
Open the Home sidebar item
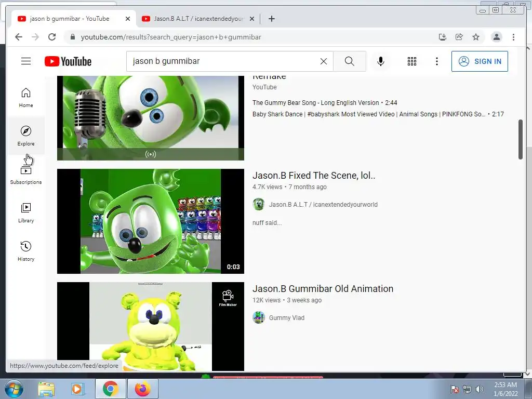click(26, 98)
